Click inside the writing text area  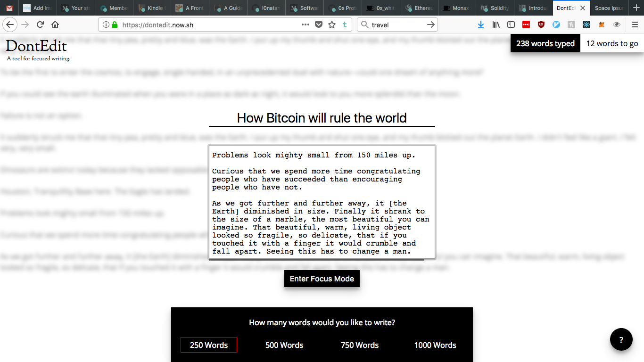point(322,203)
